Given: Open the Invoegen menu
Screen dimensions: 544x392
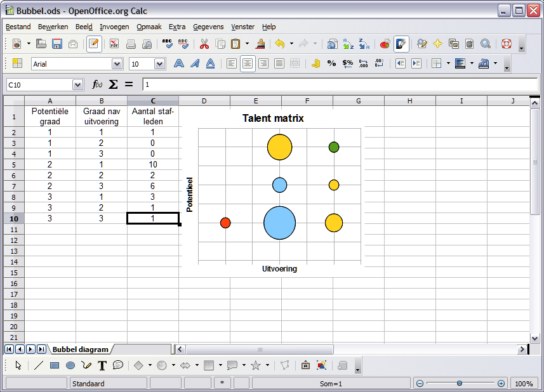Looking at the screenshot, I should (114, 27).
